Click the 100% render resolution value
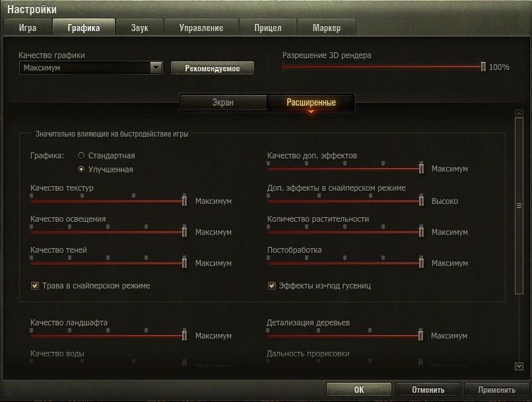Viewport: 532px width, 402px height. (x=499, y=67)
